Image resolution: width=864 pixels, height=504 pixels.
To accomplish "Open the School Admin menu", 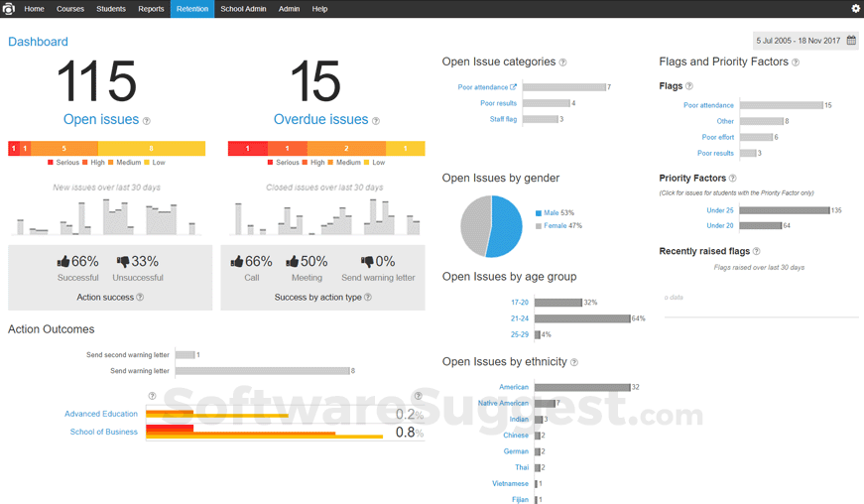I will tap(243, 9).
